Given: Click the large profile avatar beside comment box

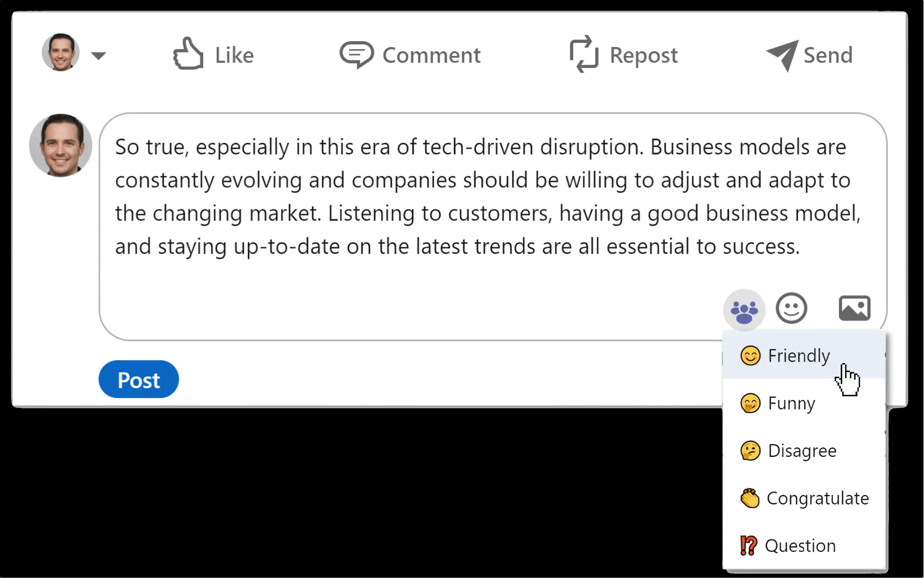Looking at the screenshot, I should click(60, 145).
